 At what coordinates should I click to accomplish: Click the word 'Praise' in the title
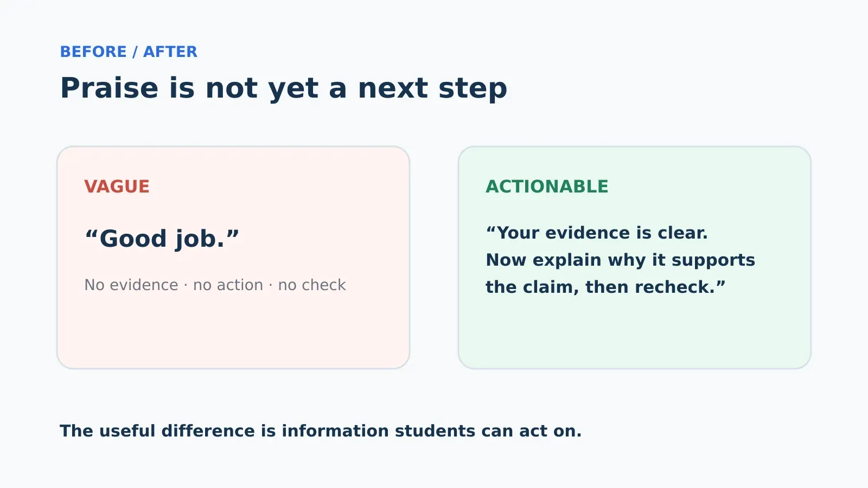(x=109, y=88)
